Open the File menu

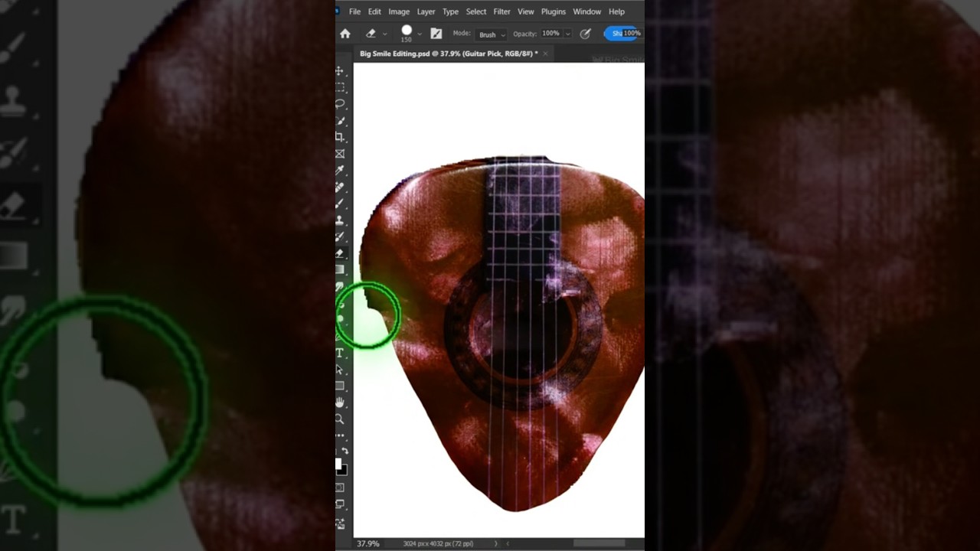click(x=355, y=11)
